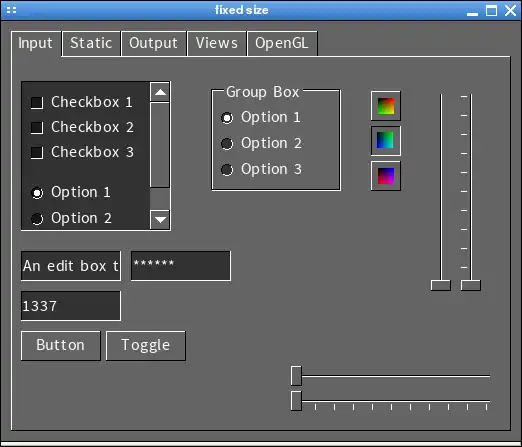The width and height of the screenshot is (522, 447).
Task: Click the red-green gradient image button
Action: tap(386, 106)
